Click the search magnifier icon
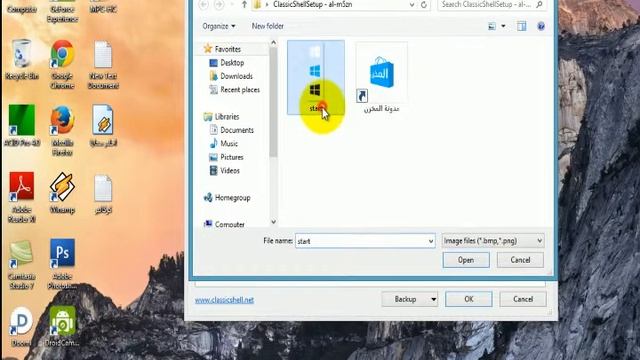The height and width of the screenshot is (360, 640). pos(539,4)
